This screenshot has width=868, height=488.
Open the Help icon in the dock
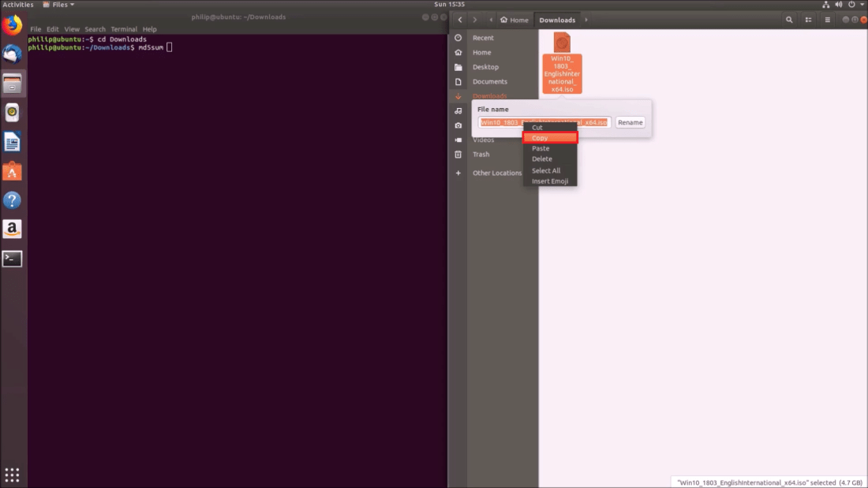coord(12,200)
